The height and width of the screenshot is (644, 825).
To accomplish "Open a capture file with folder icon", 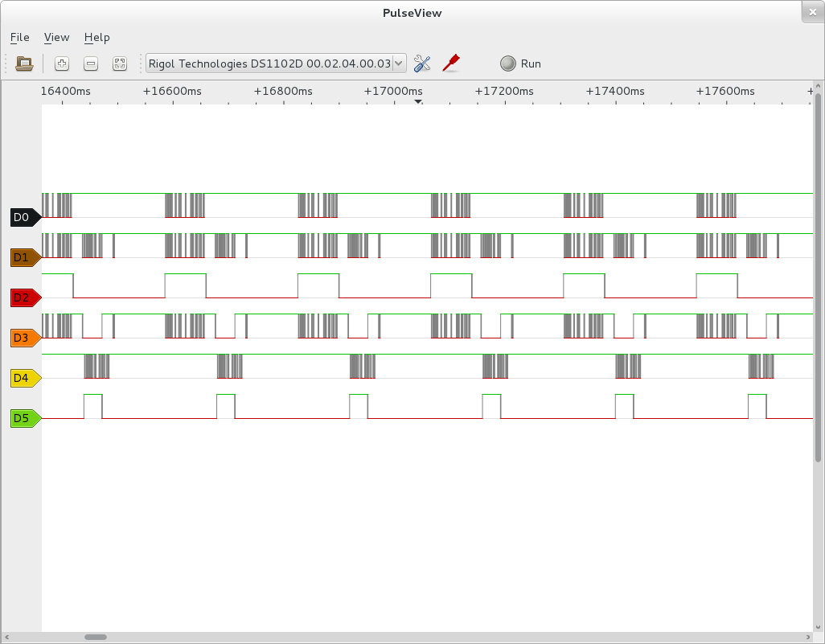I will tap(24, 64).
